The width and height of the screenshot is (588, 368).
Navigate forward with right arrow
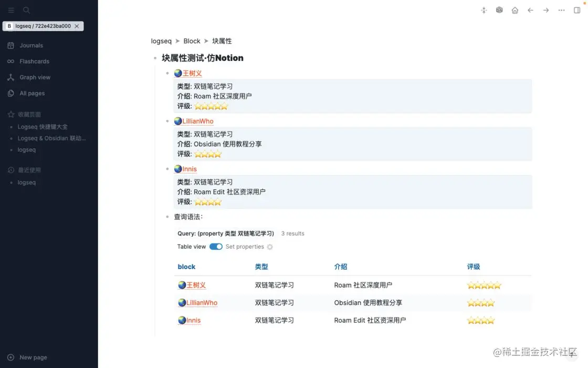click(546, 10)
